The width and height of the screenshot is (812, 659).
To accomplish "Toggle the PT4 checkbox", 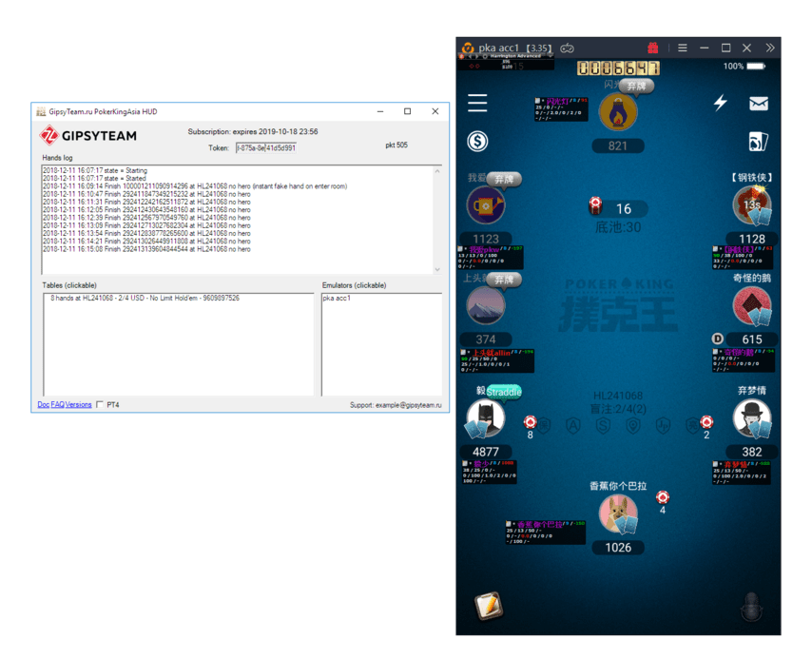I will 100,404.
